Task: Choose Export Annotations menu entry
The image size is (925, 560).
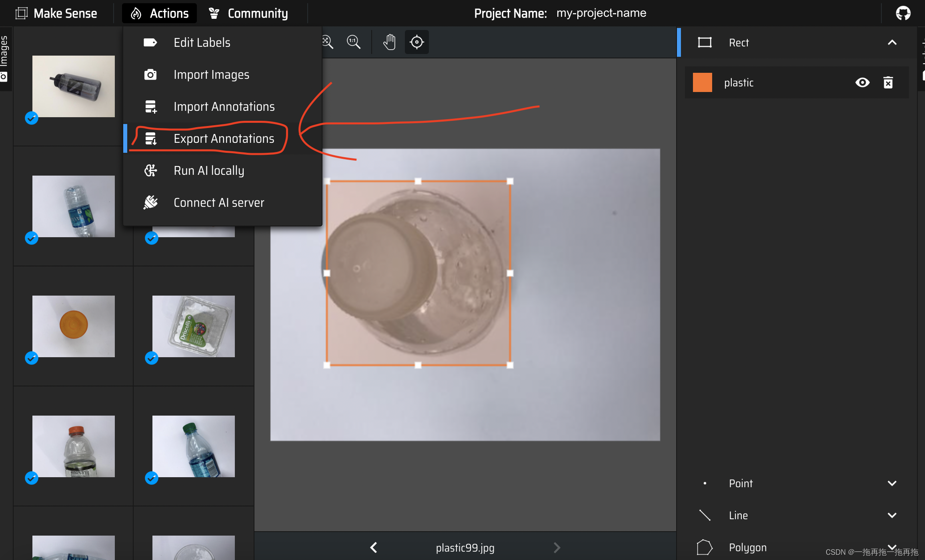Action: 222,138
